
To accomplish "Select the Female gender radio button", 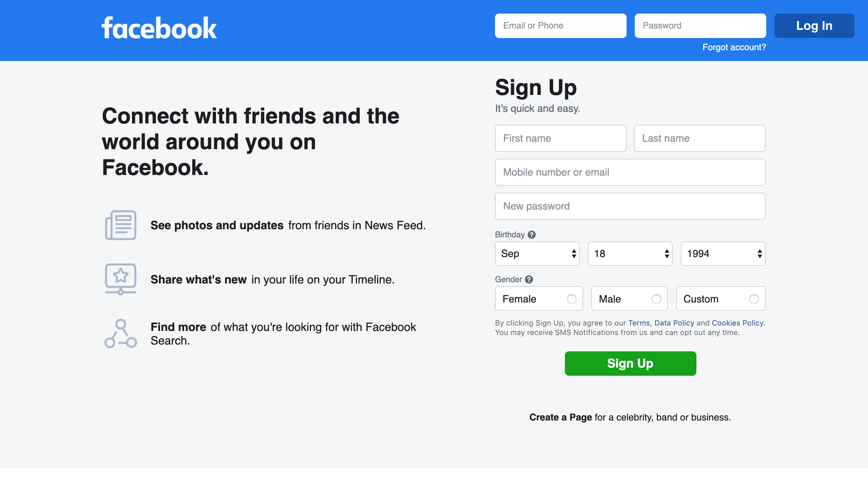I will coord(571,299).
